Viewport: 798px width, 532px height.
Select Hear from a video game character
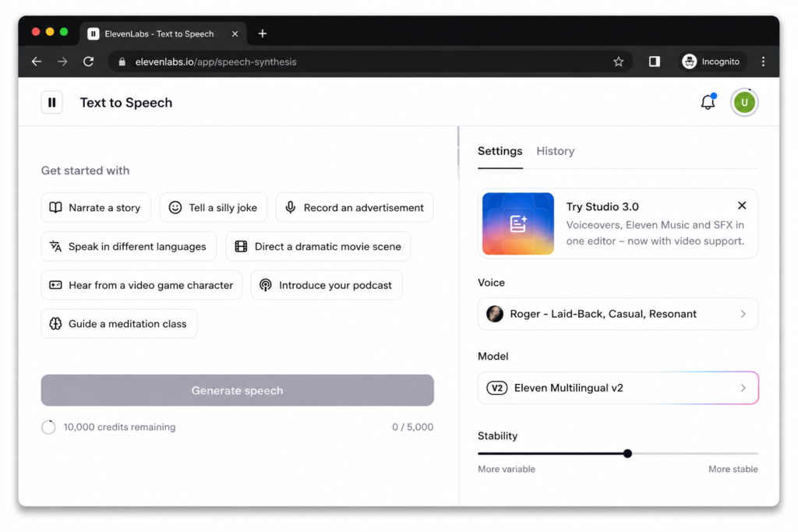[142, 285]
